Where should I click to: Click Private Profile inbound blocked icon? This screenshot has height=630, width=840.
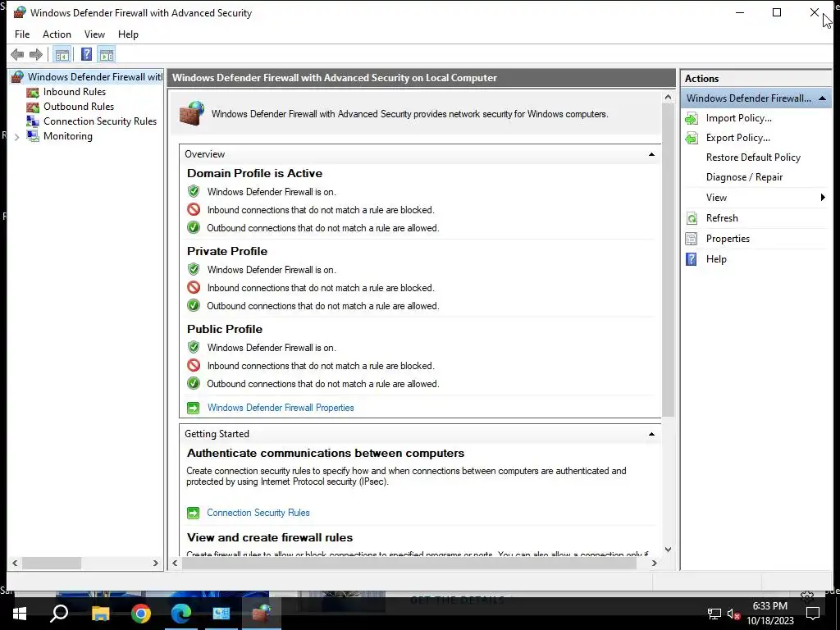194,288
